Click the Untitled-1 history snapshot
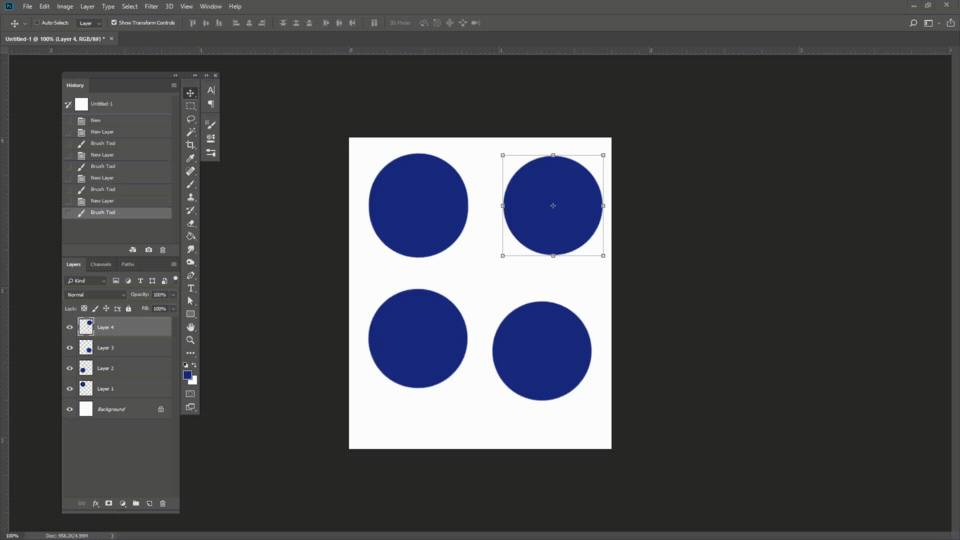 118,104
